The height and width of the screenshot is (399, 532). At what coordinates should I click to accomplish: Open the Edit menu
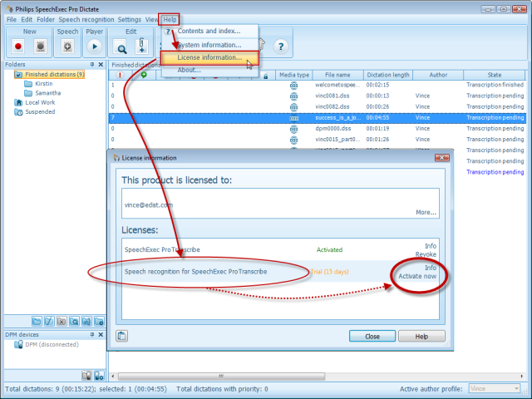tap(27, 20)
